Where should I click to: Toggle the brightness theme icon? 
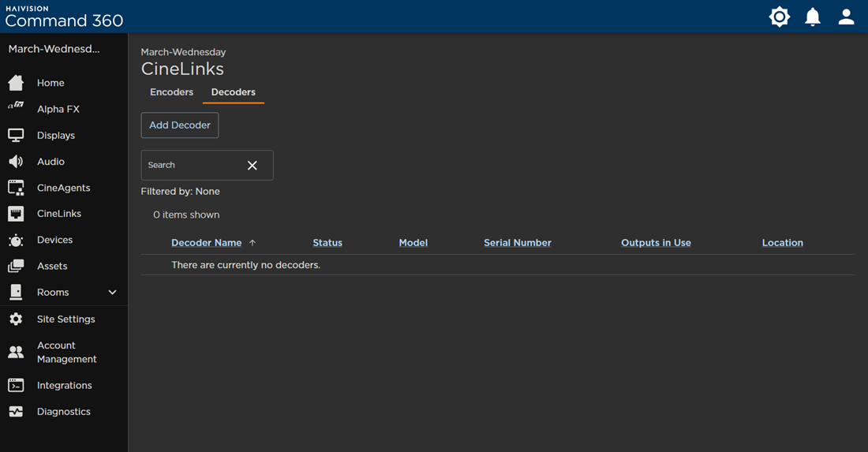(780, 17)
